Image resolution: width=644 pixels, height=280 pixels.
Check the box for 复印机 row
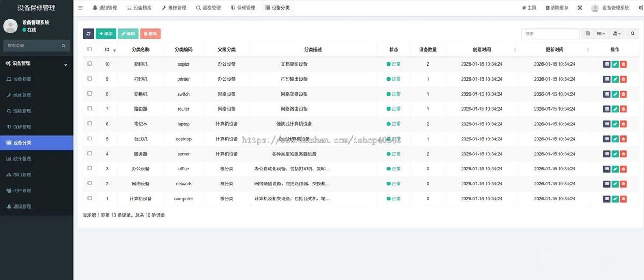(x=90, y=63)
